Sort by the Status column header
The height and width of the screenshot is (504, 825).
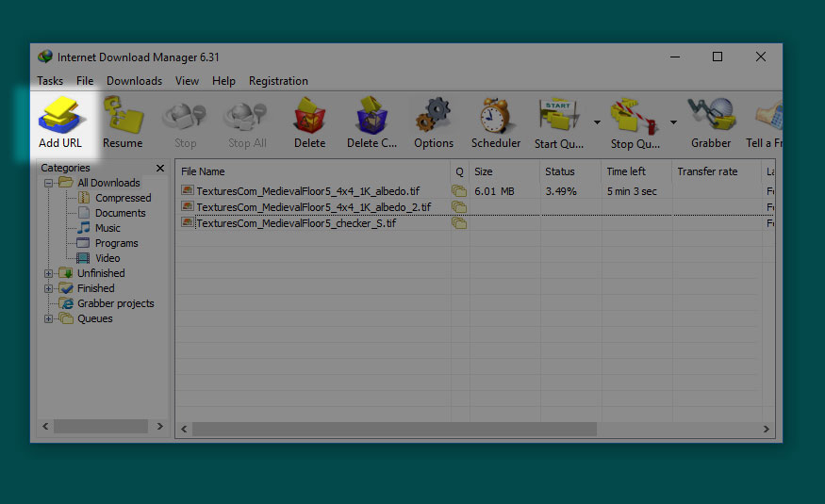pyautogui.click(x=570, y=171)
